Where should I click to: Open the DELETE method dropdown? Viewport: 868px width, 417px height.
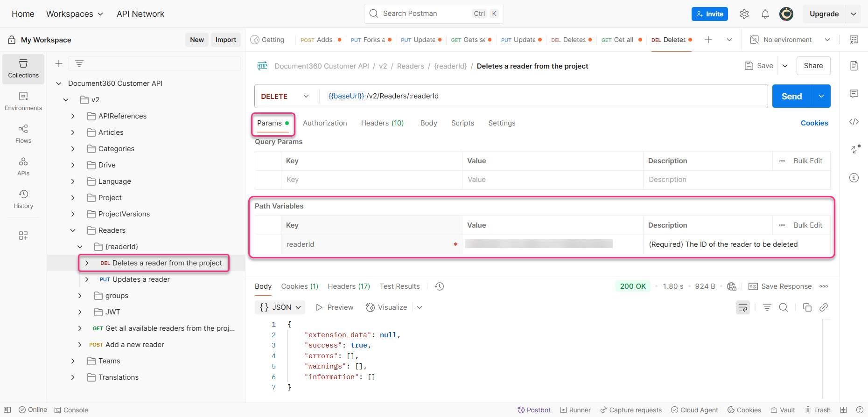(286, 96)
